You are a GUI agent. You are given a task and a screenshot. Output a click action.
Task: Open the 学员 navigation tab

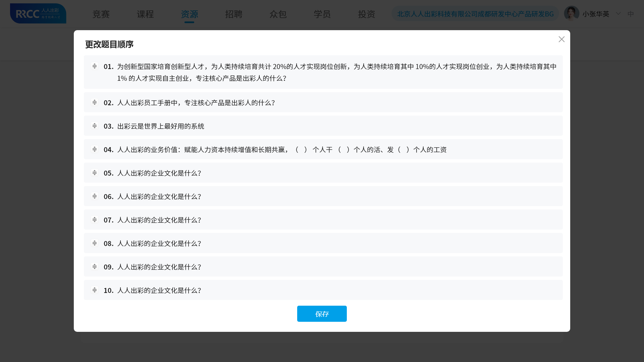point(322,14)
